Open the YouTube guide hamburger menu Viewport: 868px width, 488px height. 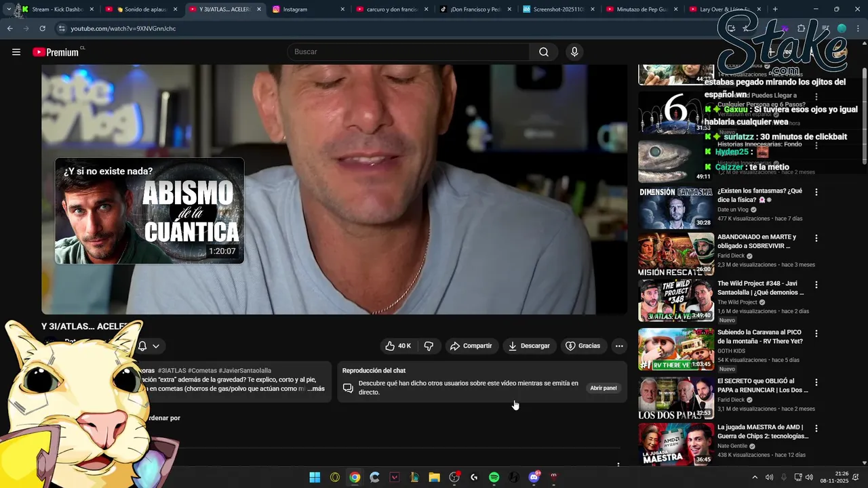(16, 52)
